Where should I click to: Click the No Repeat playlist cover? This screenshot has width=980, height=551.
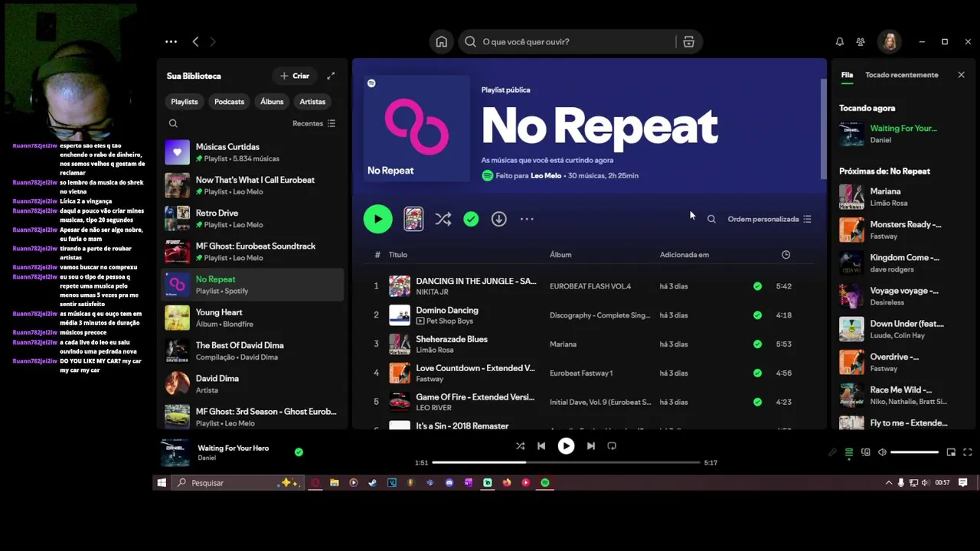pos(417,129)
